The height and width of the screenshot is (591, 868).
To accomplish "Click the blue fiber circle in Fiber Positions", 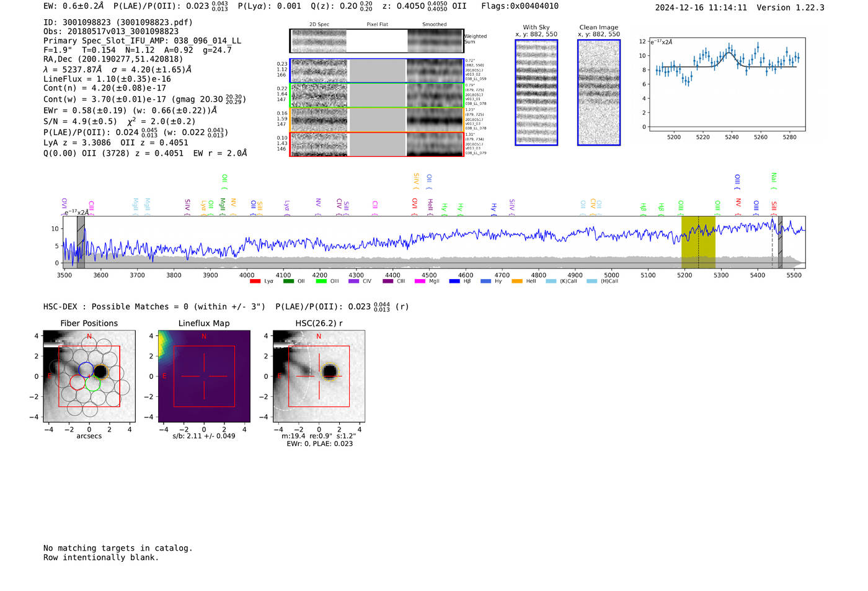I will point(86,370).
